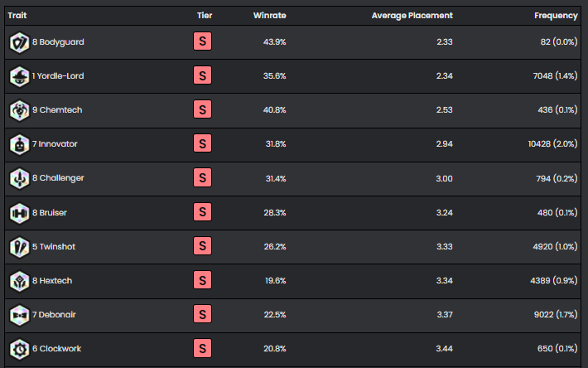Click the S tier badge for Bodyguard

point(201,42)
